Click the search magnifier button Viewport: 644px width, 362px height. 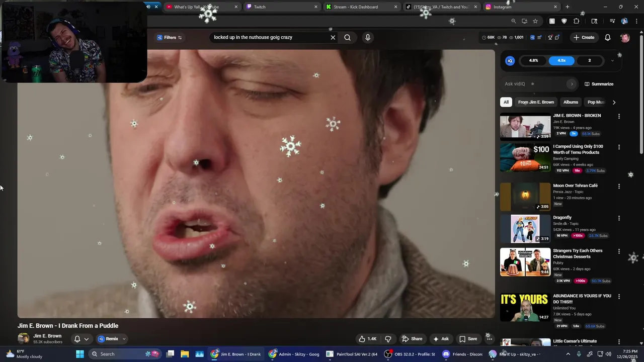click(x=347, y=37)
